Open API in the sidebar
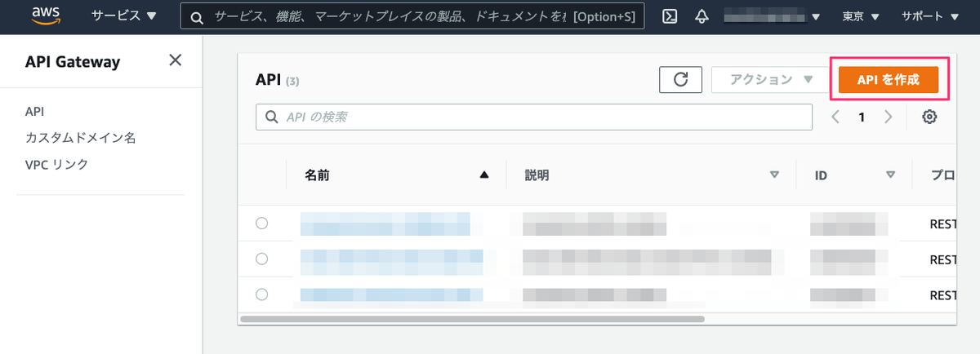 pos(35,111)
